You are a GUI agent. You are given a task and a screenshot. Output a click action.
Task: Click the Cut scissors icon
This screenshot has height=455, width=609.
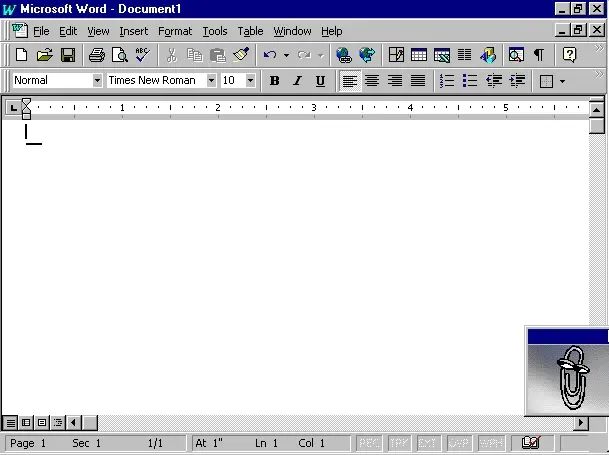tap(171, 55)
